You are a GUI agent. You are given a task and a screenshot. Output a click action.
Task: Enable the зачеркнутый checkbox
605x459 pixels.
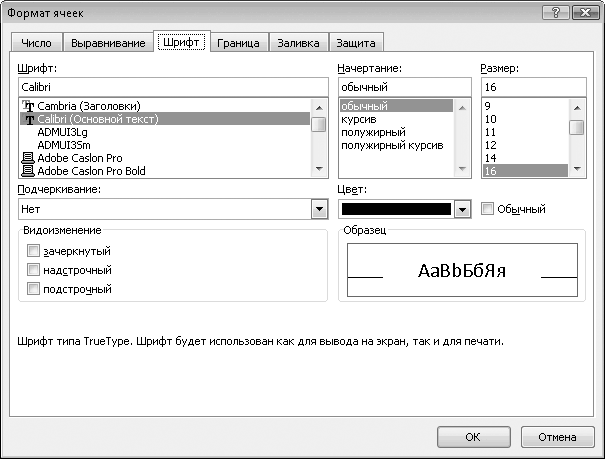coord(34,250)
